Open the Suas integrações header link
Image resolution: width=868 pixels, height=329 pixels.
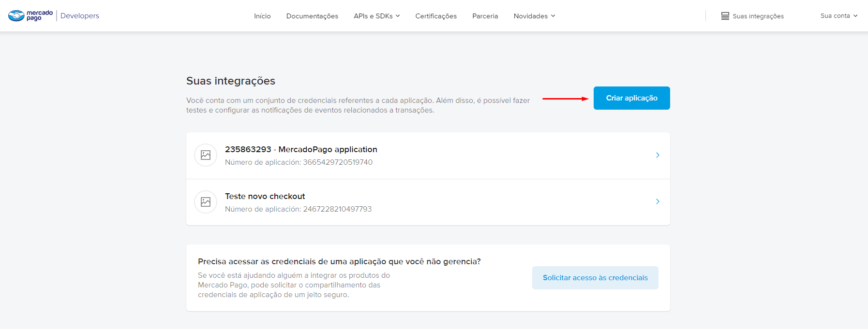coord(758,16)
